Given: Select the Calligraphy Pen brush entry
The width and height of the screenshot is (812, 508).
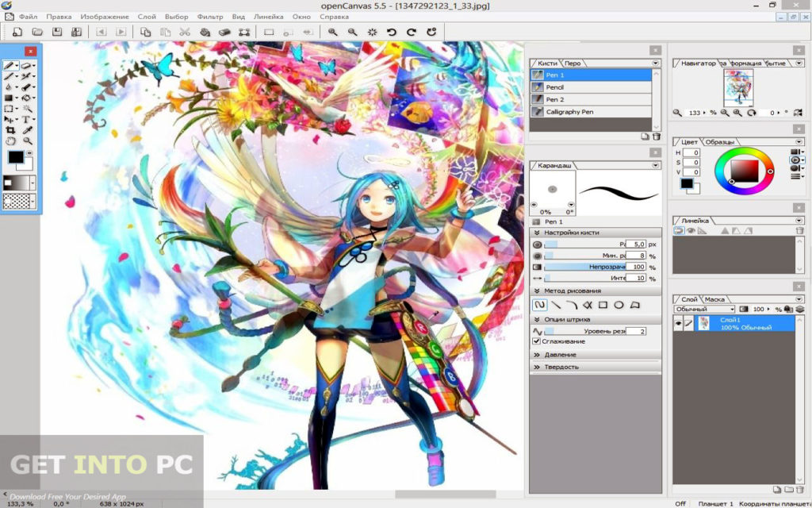Looking at the screenshot, I should [591, 112].
